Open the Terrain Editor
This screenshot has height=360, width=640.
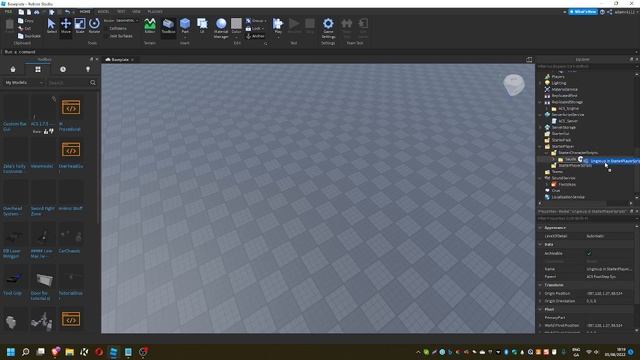[x=150, y=26]
